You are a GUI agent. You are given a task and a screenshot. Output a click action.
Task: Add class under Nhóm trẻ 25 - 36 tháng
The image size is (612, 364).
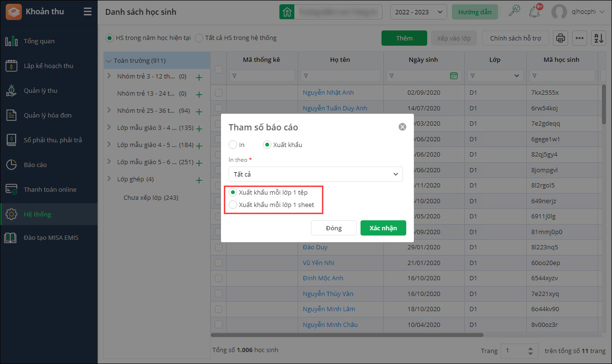[199, 112]
